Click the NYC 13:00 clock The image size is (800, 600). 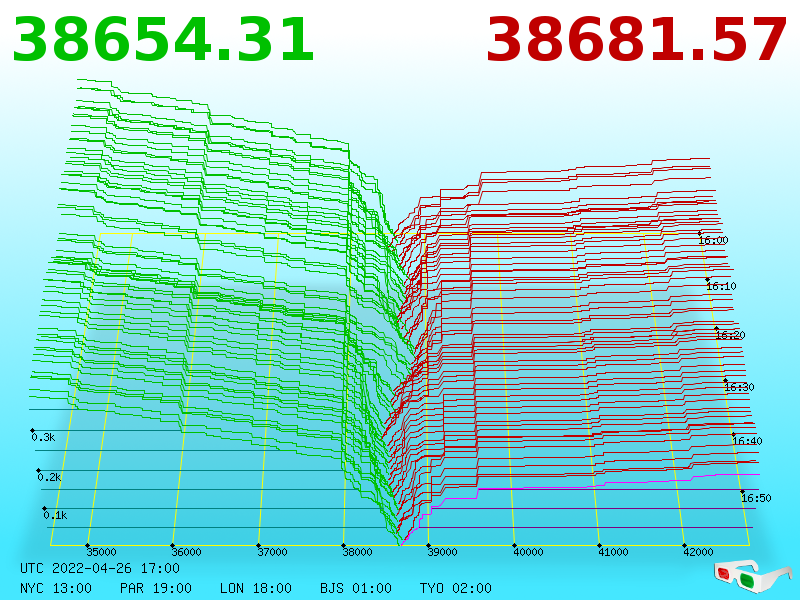pyautogui.click(x=56, y=588)
